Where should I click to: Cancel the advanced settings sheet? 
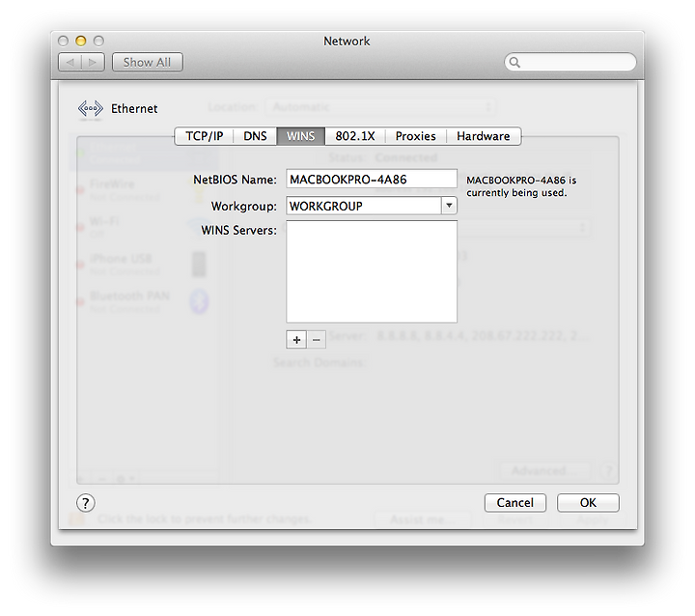point(515,503)
